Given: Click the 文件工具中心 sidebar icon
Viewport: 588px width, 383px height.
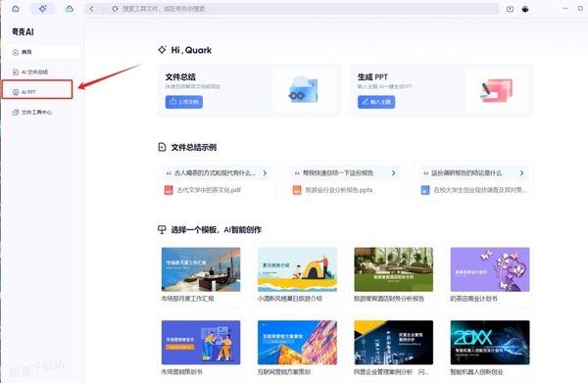Looking at the screenshot, I should click(16, 112).
